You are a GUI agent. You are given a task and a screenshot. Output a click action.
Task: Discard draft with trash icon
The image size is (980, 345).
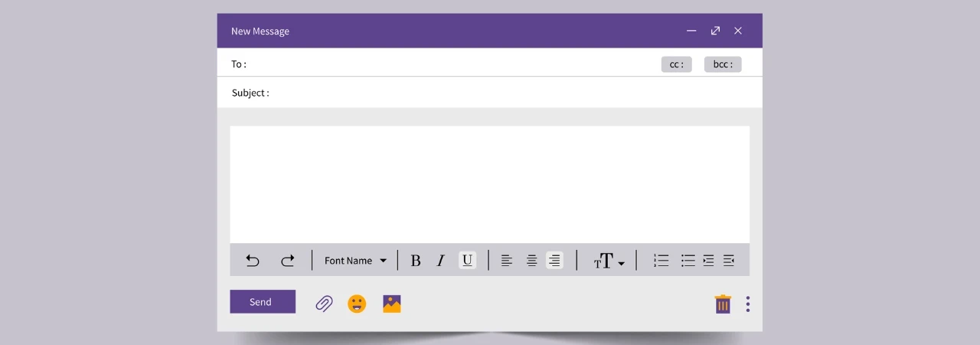[x=723, y=304]
